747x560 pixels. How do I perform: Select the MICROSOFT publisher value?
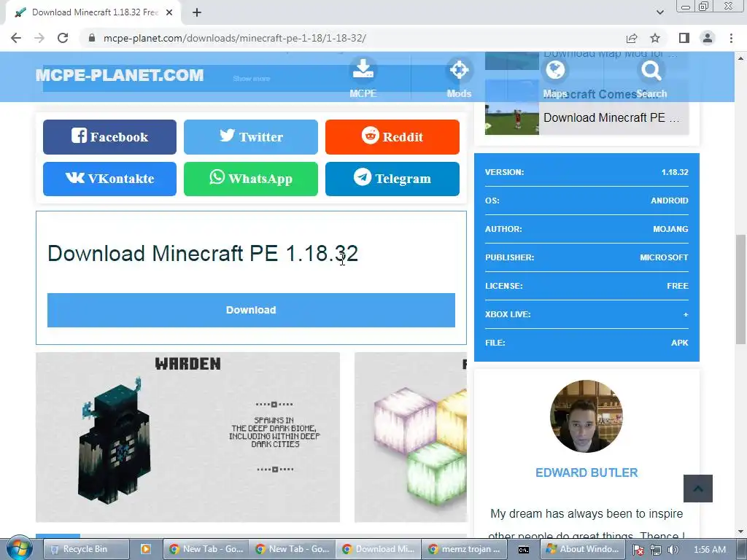[x=664, y=257]
